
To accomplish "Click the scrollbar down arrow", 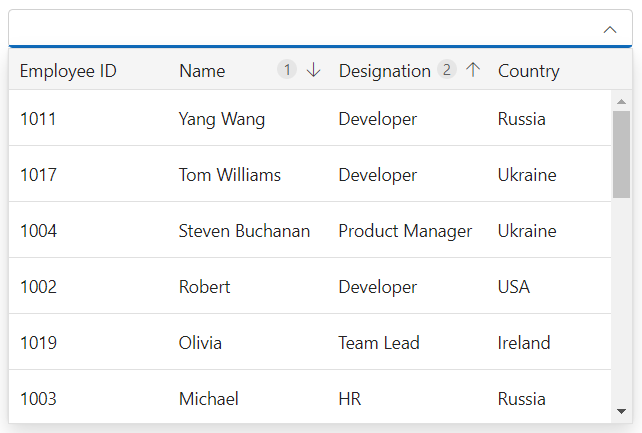I will [621, 411].
